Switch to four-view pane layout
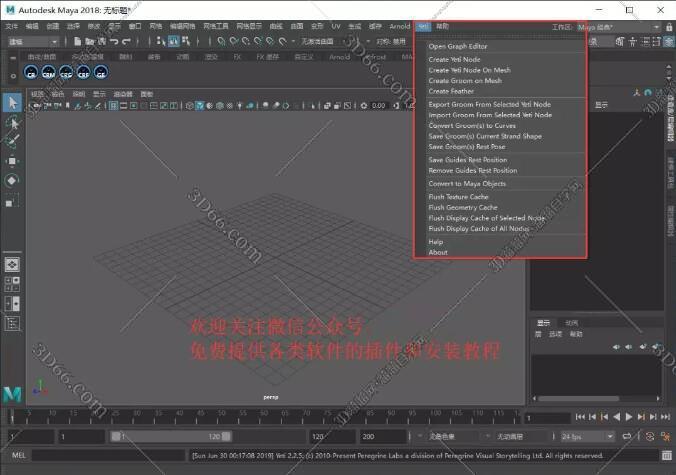Viewport: 676px width, 475px height. pos(12,284)
